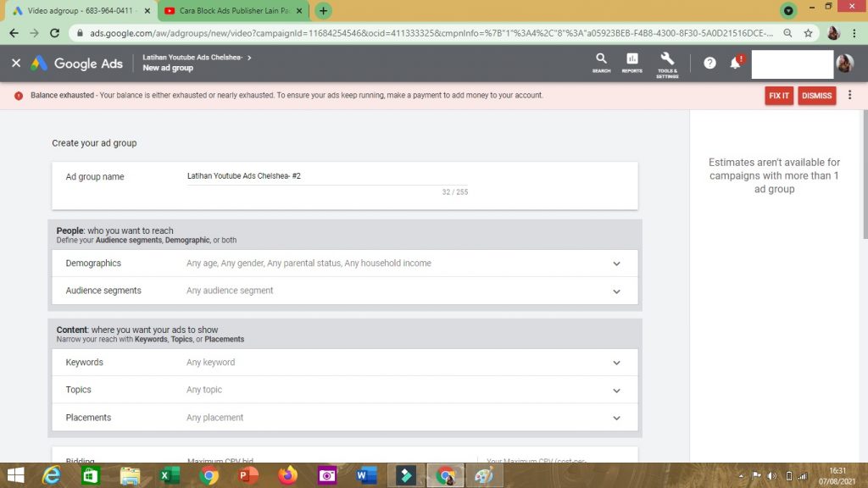The height and width of the screenshot is (488, 868).
Task: Open the notifications bell icon
Action: point(735,63)
